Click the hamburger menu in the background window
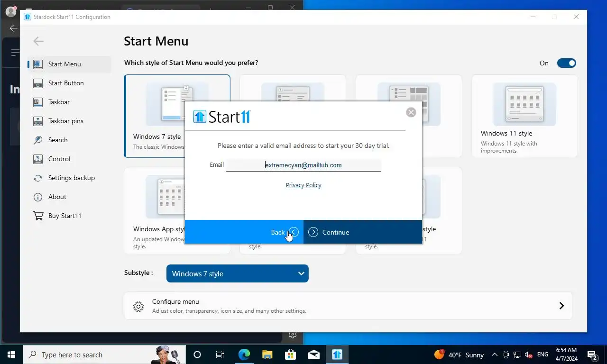 tap(15, 52)
